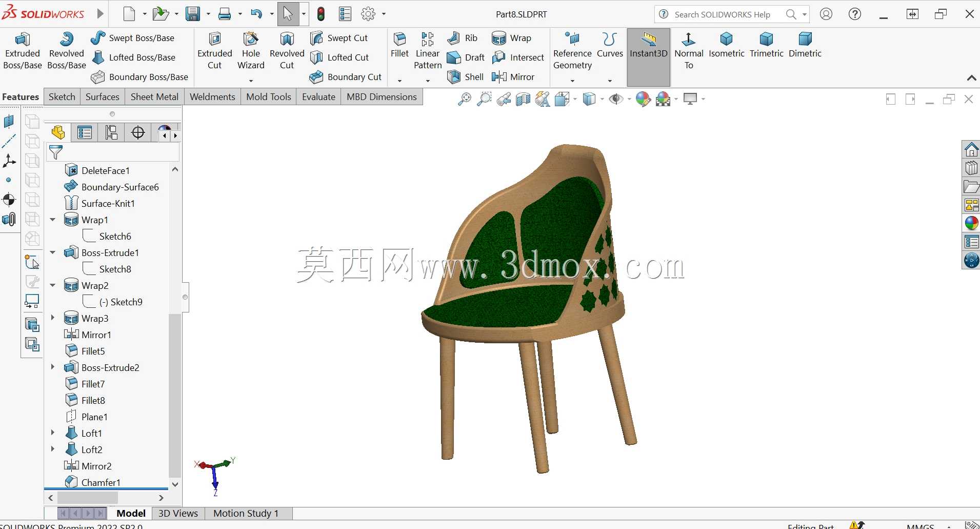Select the Intersect tool
The height and width of the screenshot is (529, 980).
(x=518, y=57)
